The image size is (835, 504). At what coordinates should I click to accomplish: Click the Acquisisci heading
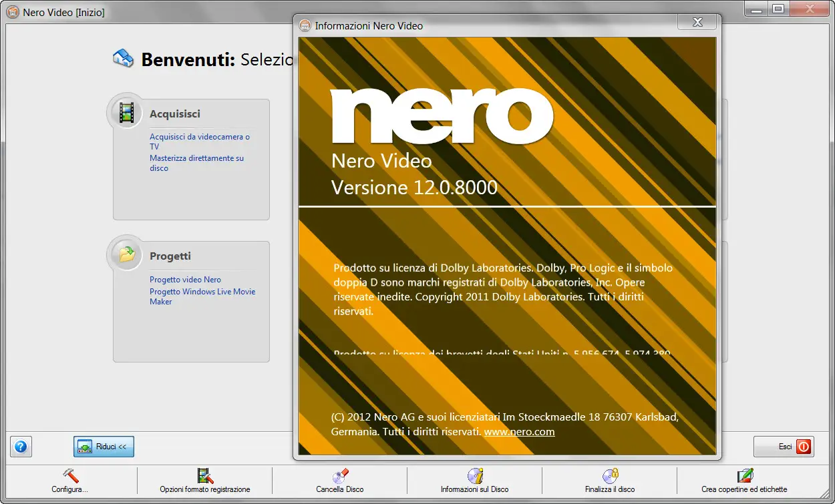175,114
